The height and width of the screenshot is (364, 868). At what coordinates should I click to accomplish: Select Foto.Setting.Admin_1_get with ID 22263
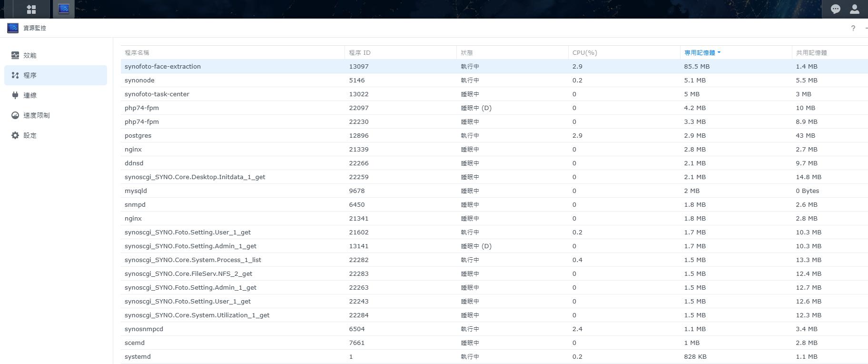(x=494, y=287)
